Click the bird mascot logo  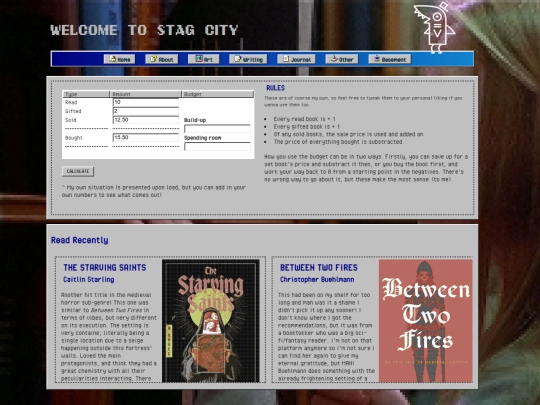tap(434, 28)
